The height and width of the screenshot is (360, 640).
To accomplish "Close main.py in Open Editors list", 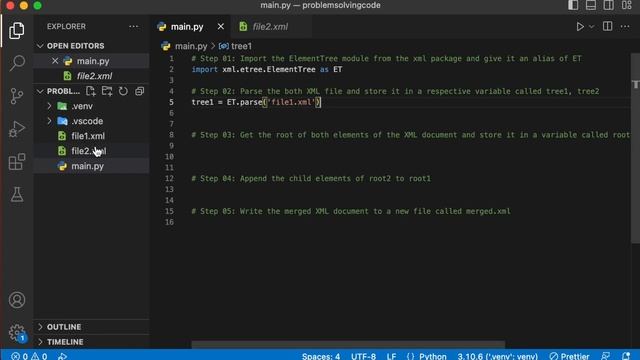I will tap(55, 61).
